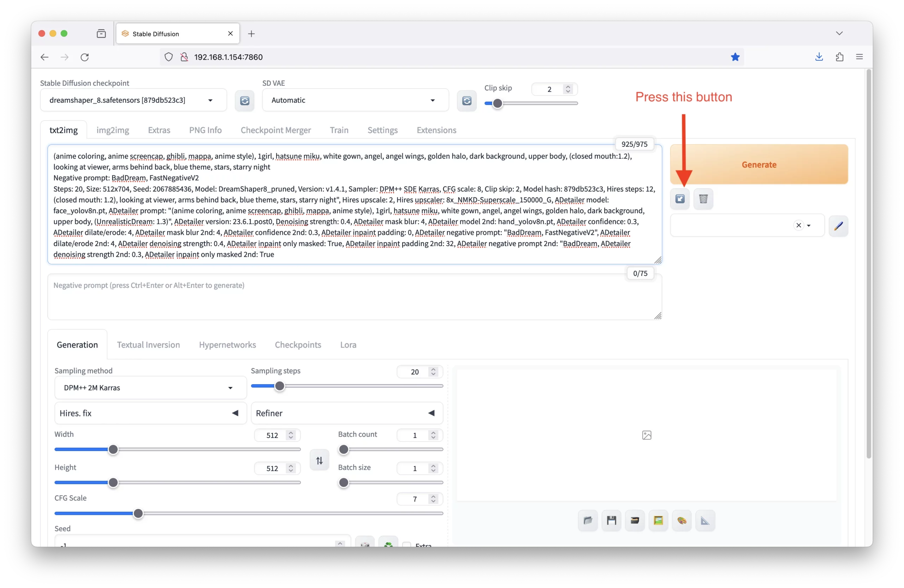Open the PNG Info tab

point(206,130)
